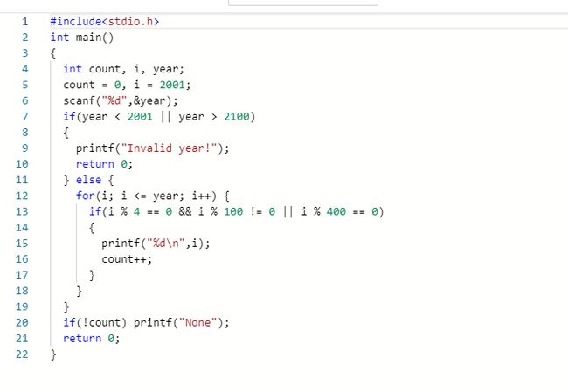
Task: Click 'return 0;' on line 10
Action: coord(104,164)
